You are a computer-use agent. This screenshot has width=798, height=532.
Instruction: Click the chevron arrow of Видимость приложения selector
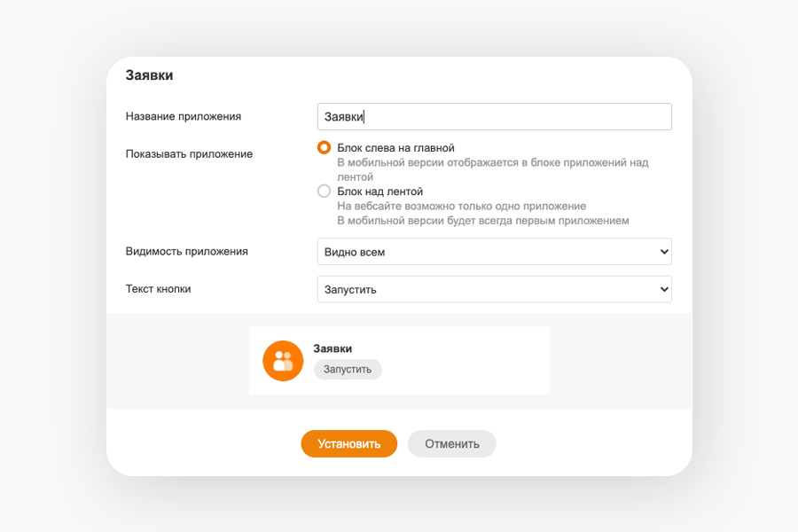(663, 252)
